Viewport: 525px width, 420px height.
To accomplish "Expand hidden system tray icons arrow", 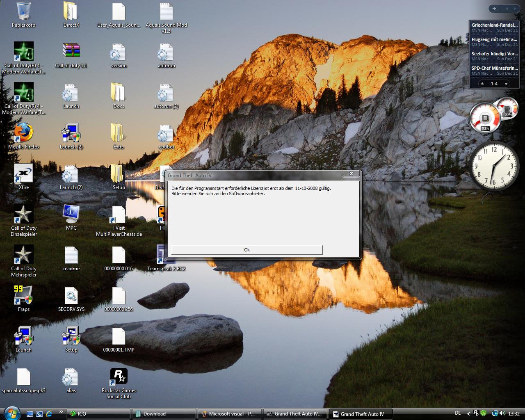I will [x=468, y=413].
